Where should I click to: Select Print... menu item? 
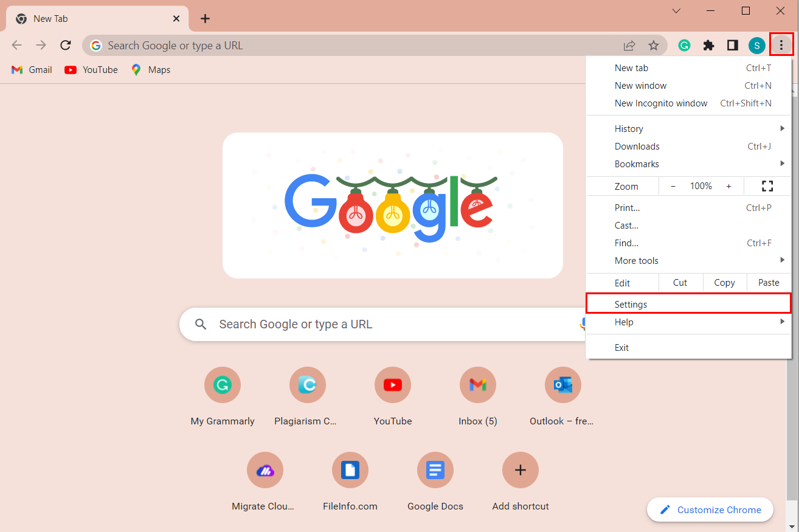(x=688, y=208)
